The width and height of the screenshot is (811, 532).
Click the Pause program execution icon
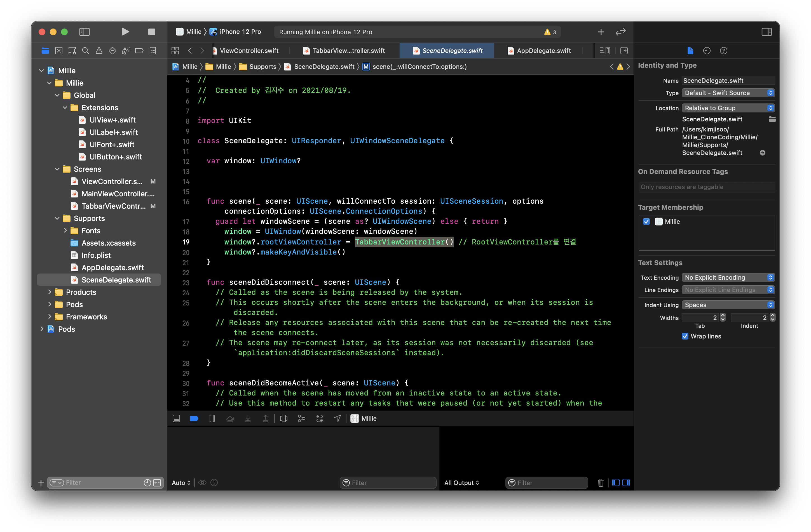[212, 418]
